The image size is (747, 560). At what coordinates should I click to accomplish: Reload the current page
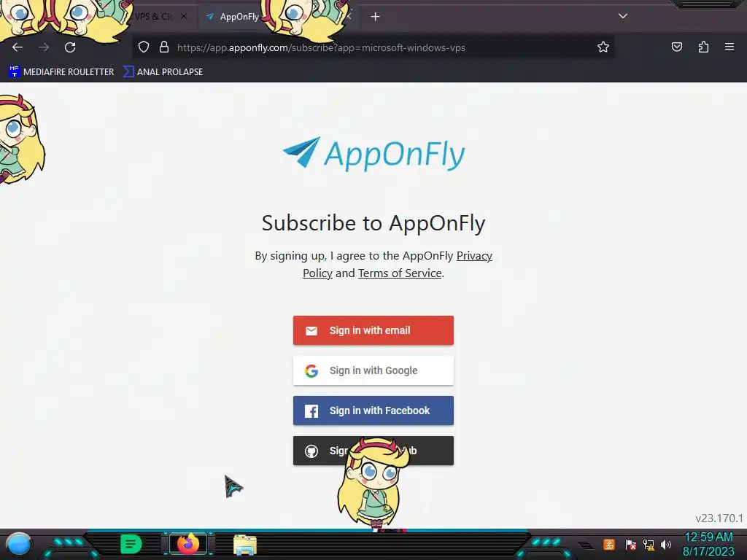tap(70, 47)
